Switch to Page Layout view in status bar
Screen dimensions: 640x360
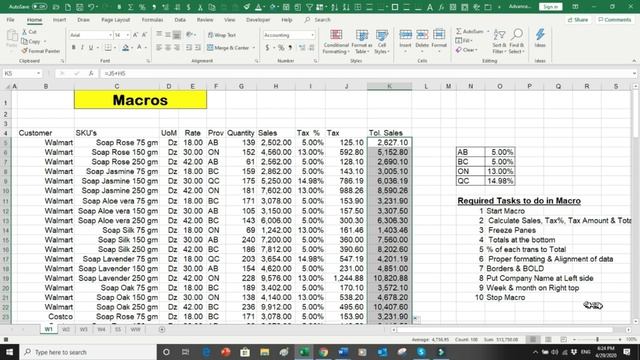[x=548, y=339]
